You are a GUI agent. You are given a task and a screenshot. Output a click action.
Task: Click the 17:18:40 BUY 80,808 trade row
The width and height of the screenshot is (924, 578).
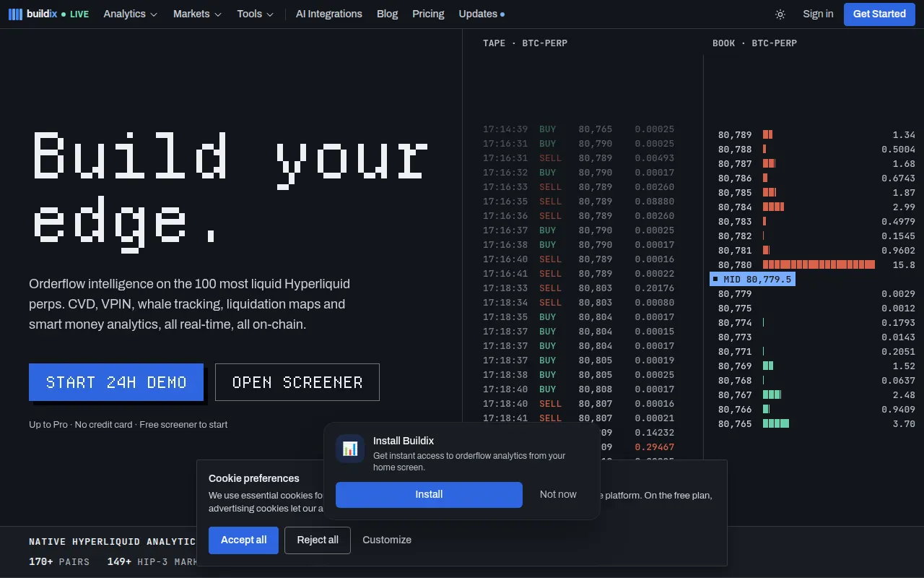pyautogui.click(x=578, y=389)
